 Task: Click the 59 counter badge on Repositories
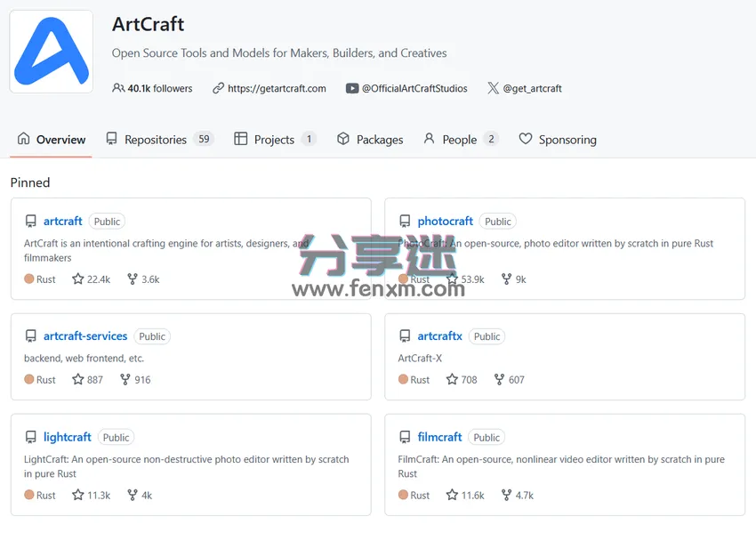point(204,139)
